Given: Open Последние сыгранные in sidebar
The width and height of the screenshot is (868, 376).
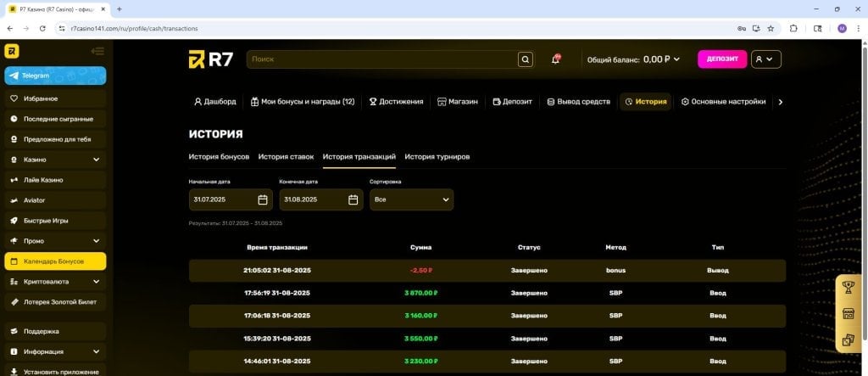Looking at the screenshot, I should click(55, 119).
